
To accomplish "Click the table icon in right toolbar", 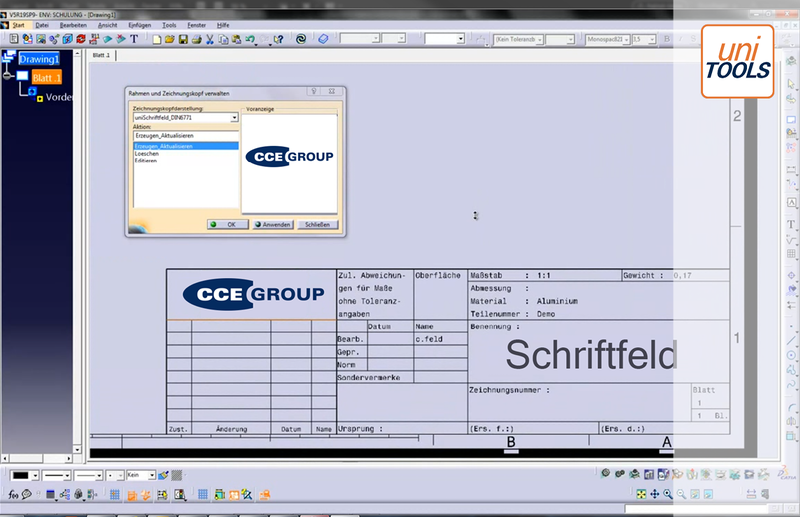I will (791, 254).
